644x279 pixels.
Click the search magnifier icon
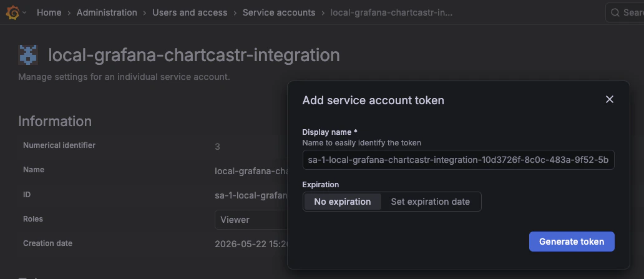pos(615,12)
